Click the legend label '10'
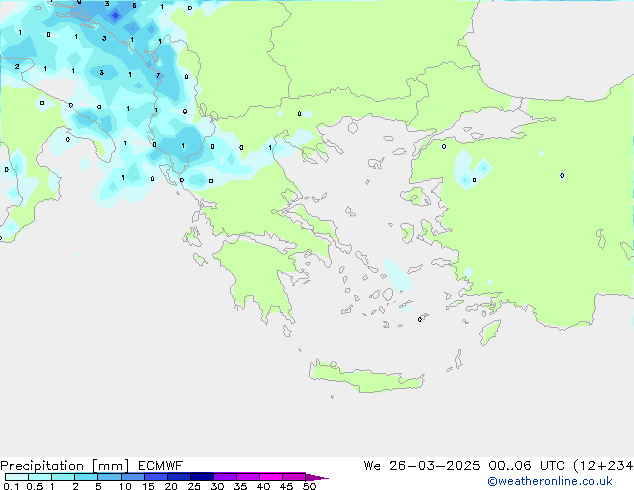This screenshot has height=490, width=634. coord(125,486)
